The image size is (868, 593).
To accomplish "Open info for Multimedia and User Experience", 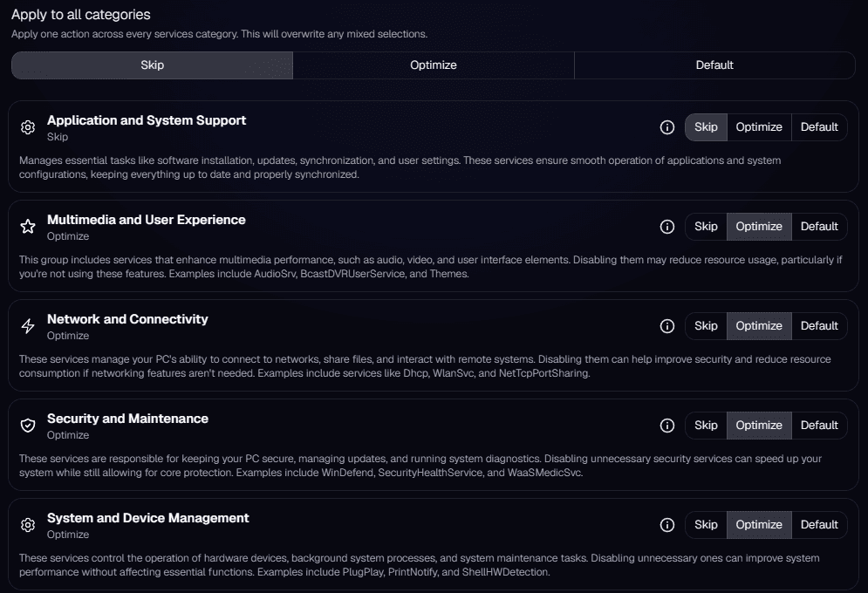I will (x=667, y=227).
